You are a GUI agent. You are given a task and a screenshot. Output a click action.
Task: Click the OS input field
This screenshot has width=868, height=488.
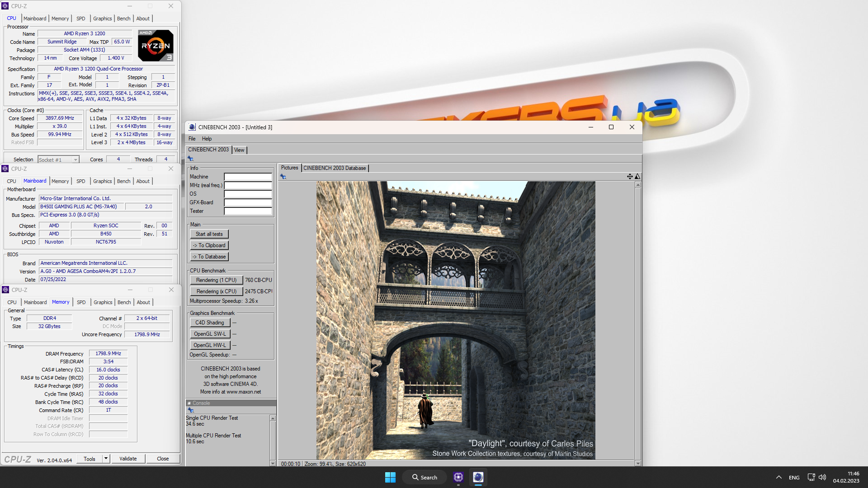(x=248, y=194)
